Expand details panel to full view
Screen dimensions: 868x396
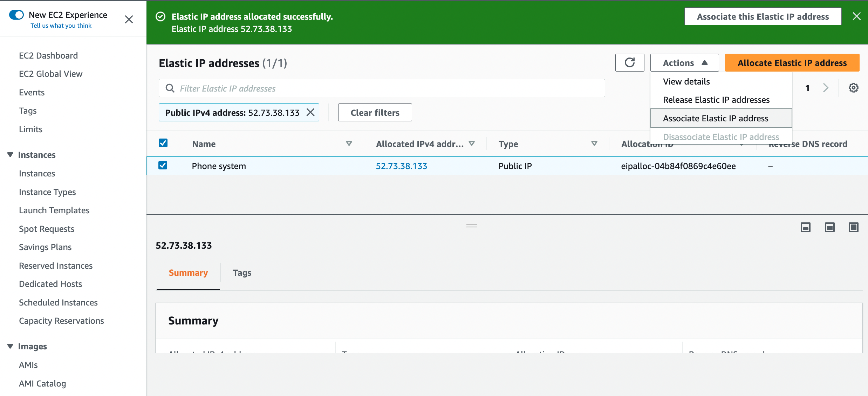click(x=853, y=227)
